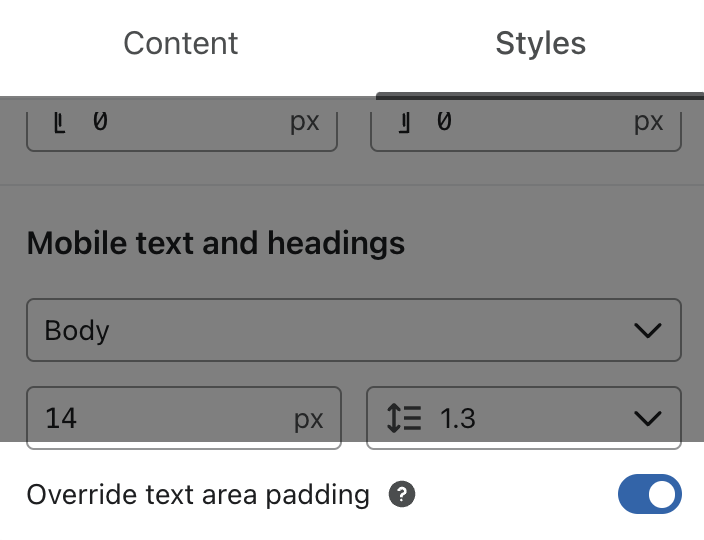The width and height of the screenshot is (704, 540).
Task: Click the Mobile text and headings heading
Action: [x=216, y=243]
